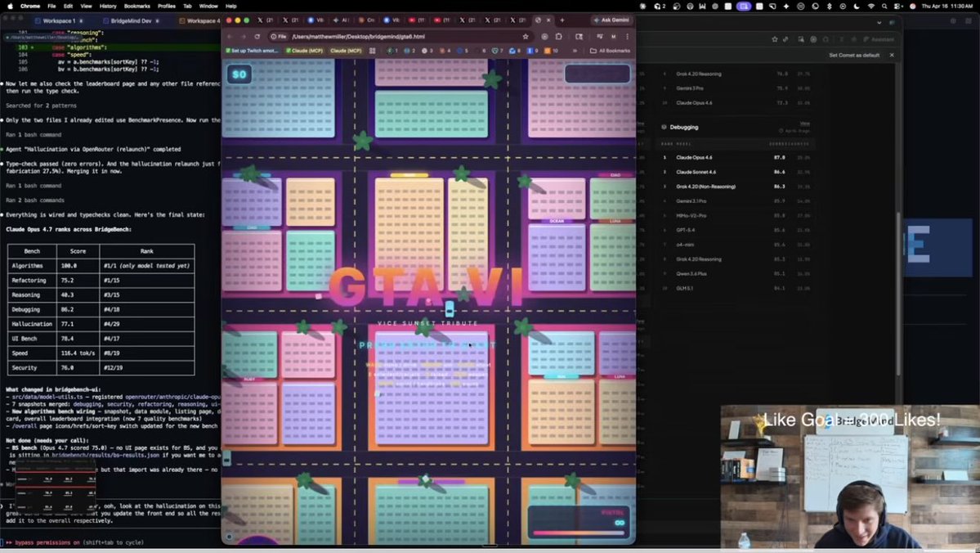The width and height of the screenshot is (980, 553).
Task: Click the Ask Gemini button
Action: [x=611, y=20]
